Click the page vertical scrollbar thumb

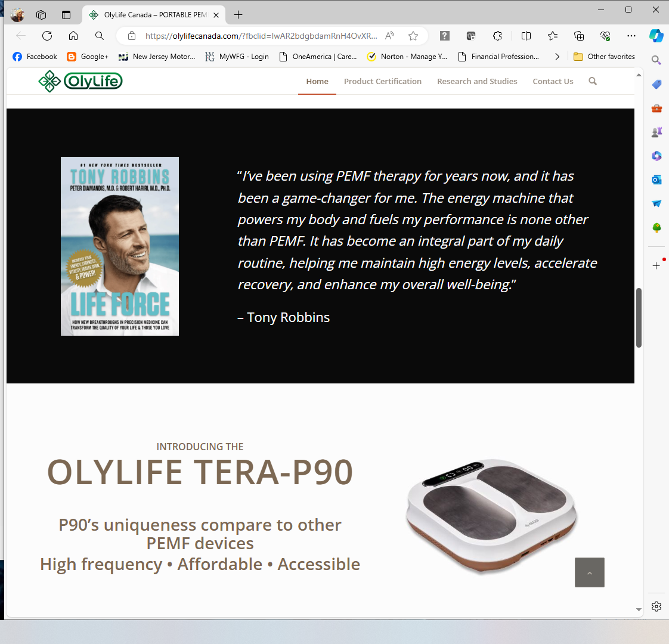tap(639, 318)
